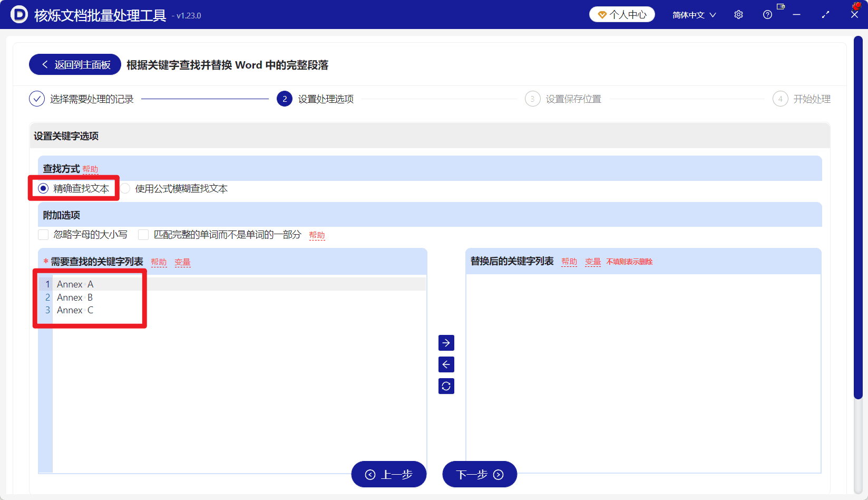The image size is (868, 500).
Task: Enable 忽略字母的大小写 checkbox
Action: pos(43,235)
